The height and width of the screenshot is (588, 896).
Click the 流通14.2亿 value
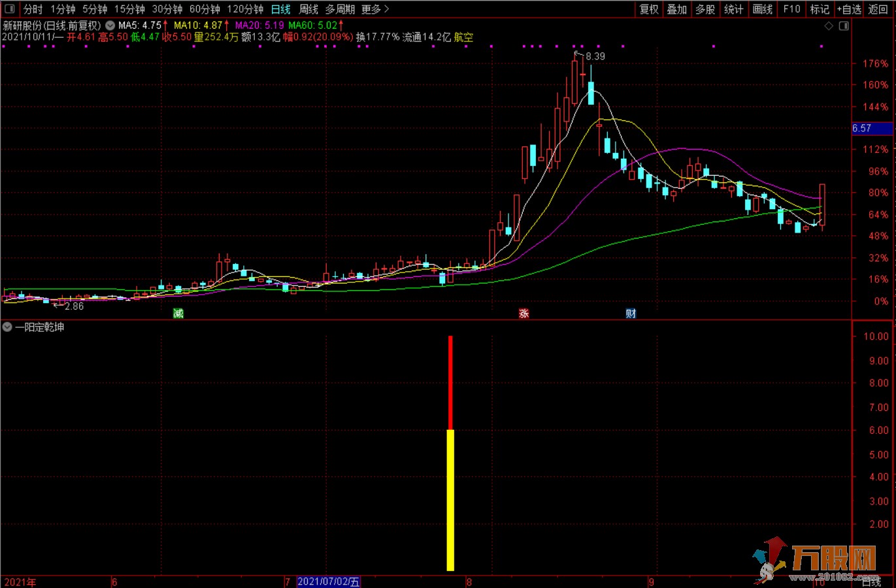tap(427, 37)
